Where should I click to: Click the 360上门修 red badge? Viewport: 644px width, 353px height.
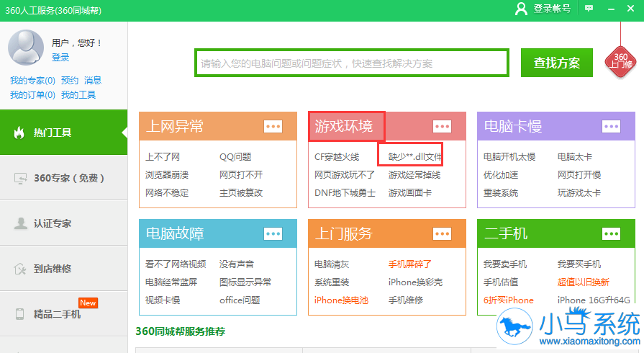(620, 61)
